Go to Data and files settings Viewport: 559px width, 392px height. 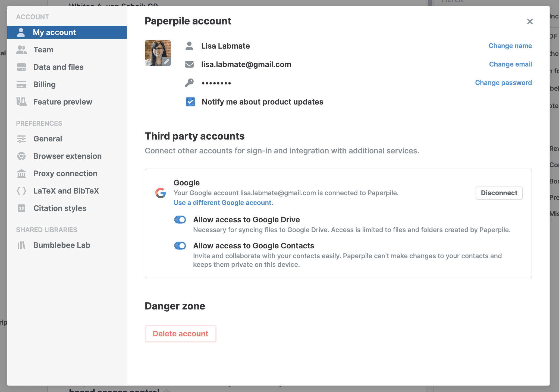pos(67,67)
